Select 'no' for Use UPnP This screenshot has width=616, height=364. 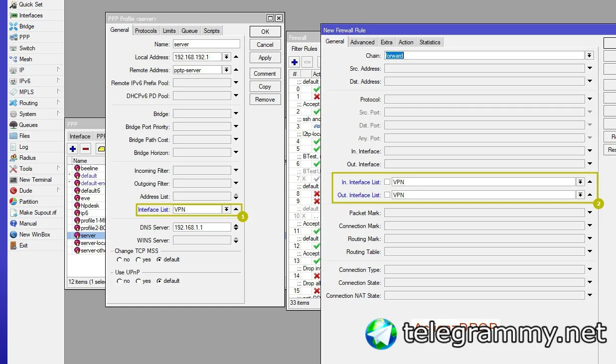coord(119,281)
